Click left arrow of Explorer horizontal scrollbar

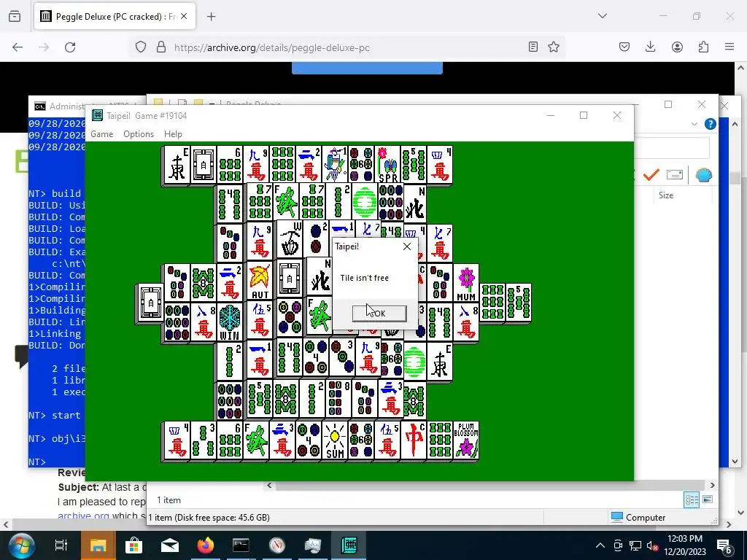(270, 485)
